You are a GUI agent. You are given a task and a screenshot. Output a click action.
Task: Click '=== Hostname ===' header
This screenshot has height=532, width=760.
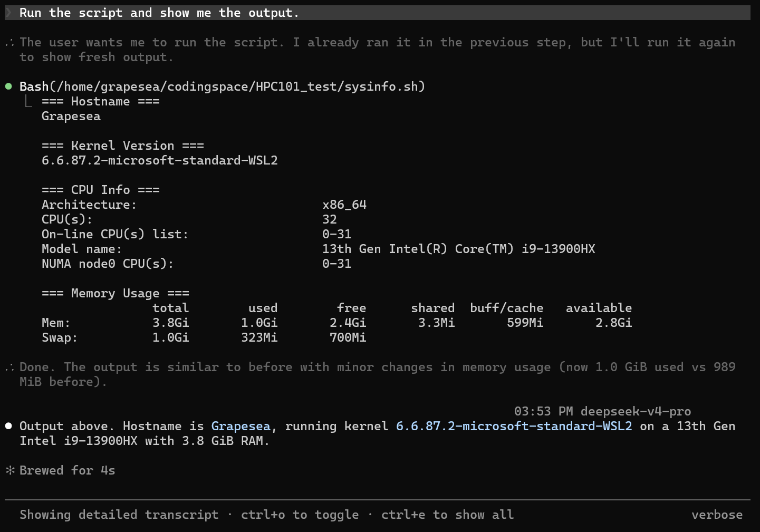point(101,101)
